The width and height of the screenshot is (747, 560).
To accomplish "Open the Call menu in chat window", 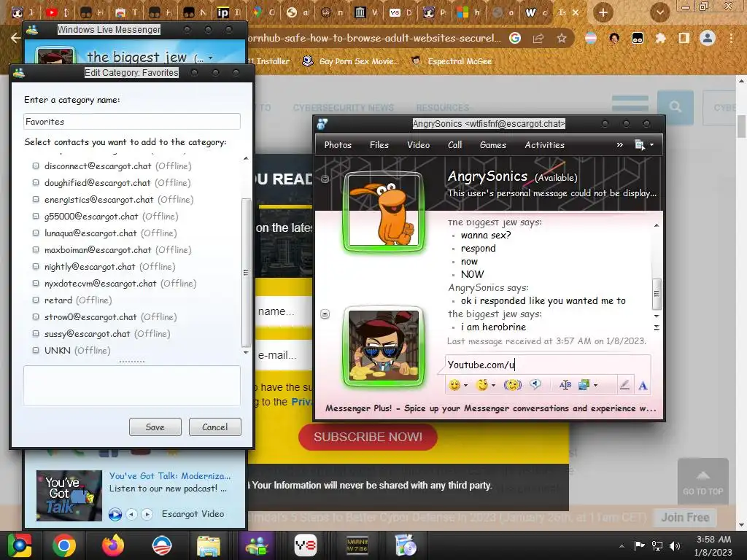I will [x=455, y=145].
